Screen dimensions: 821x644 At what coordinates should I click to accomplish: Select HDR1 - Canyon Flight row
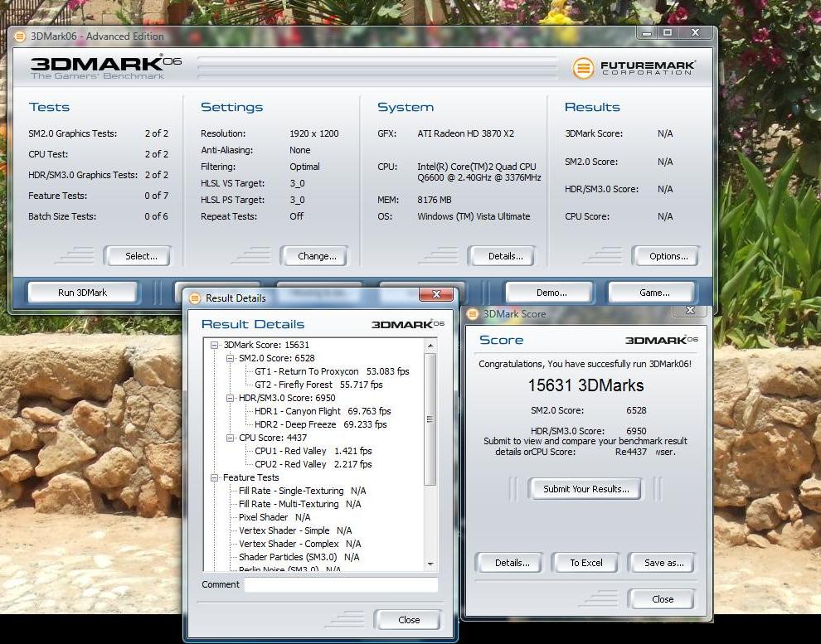(323, 411)
